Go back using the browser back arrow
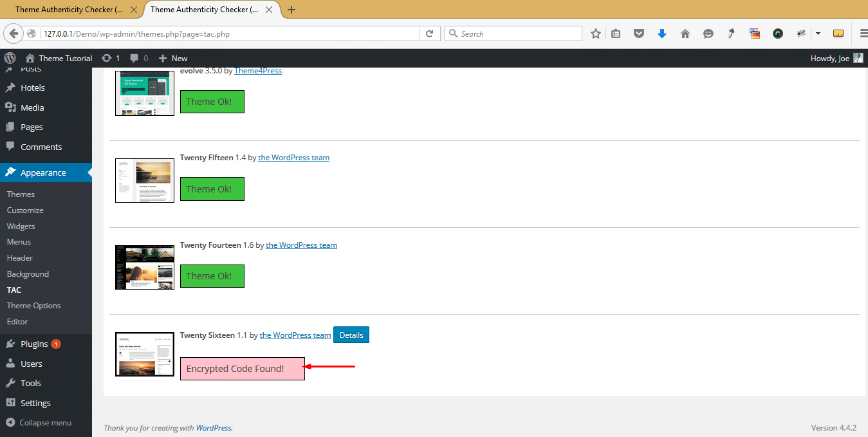This screenshot has width=868, height=437. (x=13, y=33)
